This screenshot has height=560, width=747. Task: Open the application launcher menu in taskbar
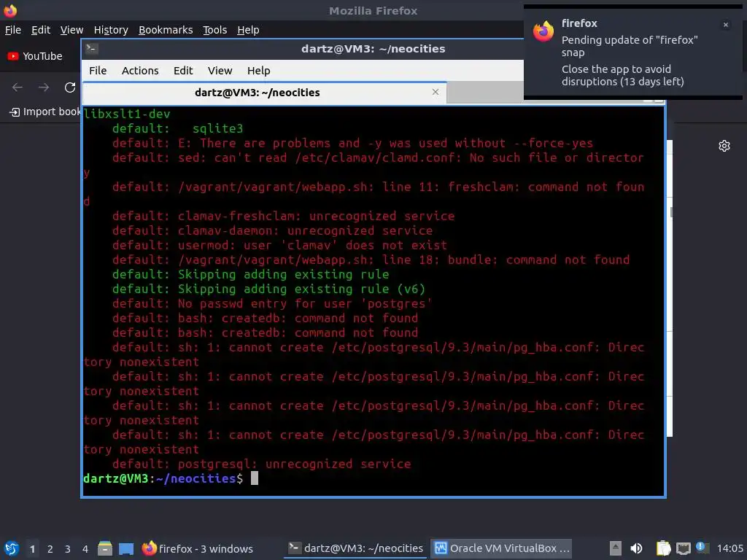(x=12, y=548)
